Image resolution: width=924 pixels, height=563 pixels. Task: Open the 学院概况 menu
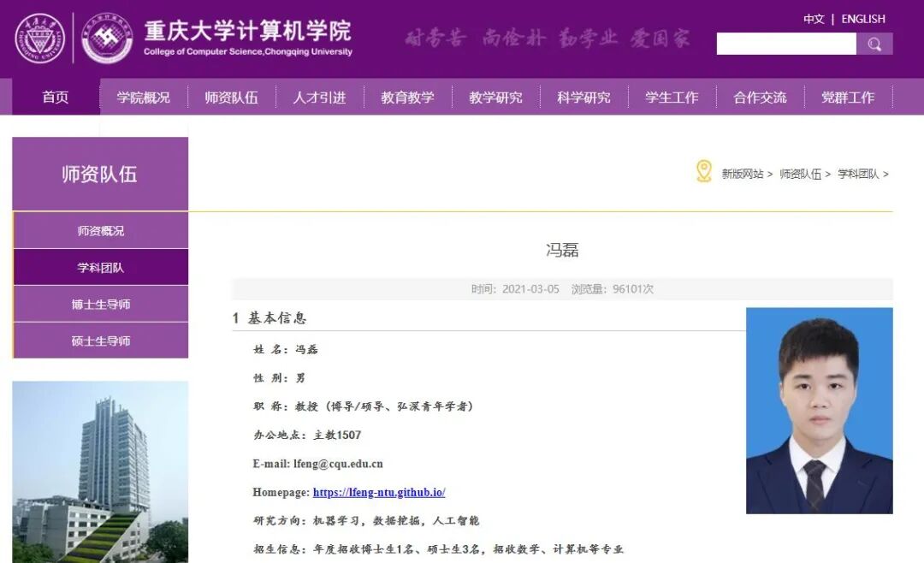pyautogui.click(x=143, y=98)
